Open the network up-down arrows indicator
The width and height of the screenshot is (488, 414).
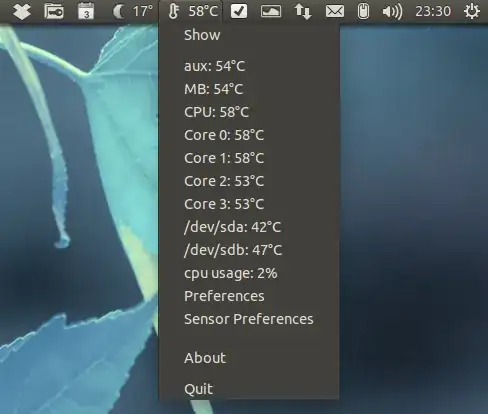303,12
